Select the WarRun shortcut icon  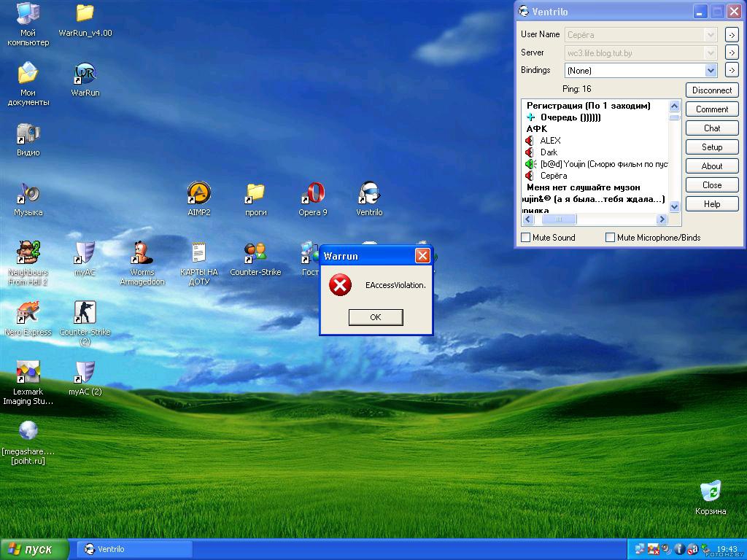click(85, 74)
